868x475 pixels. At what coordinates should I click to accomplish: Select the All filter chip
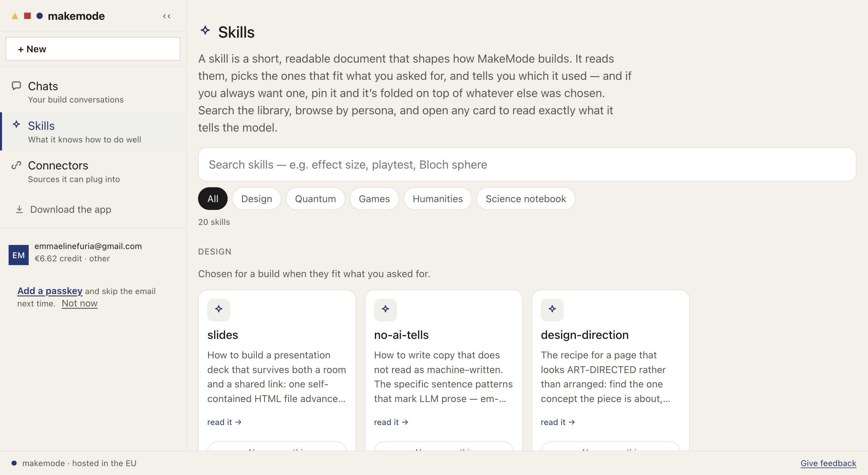click(x=213, y=198)
